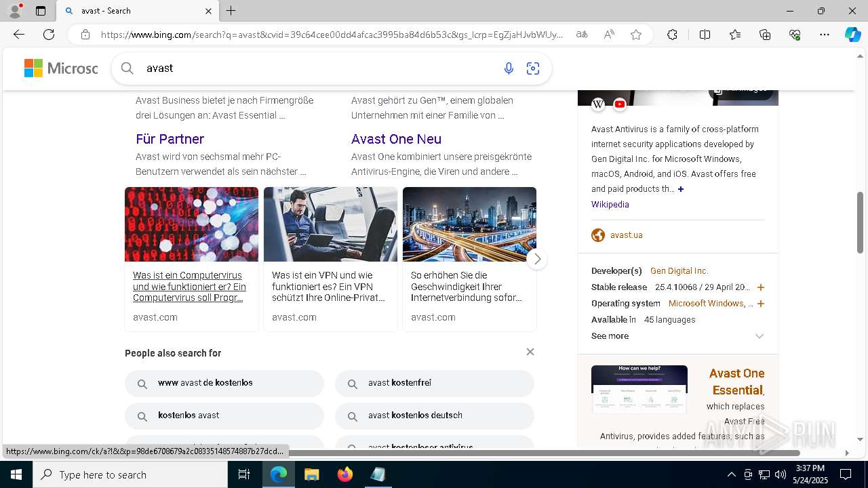
Task: Click red binary code thumbnail
Action: (191, 224)
